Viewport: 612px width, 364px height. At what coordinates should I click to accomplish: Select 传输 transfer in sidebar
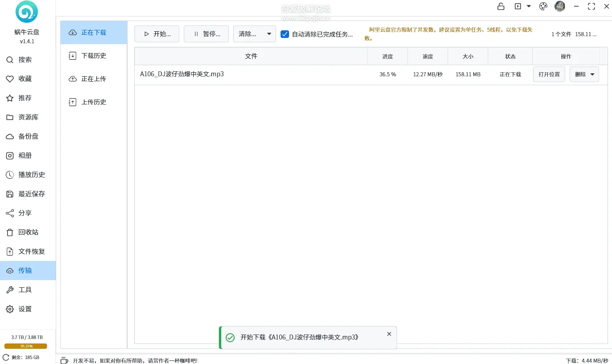(28, 271)
